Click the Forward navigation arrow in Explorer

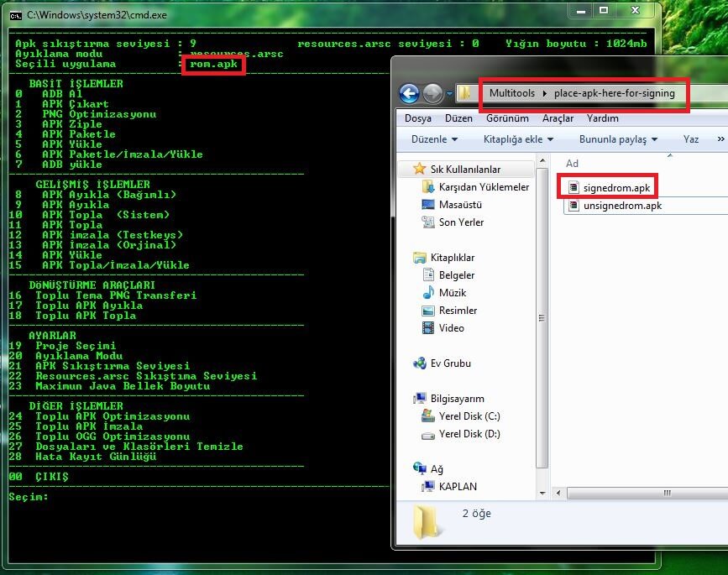433,93
